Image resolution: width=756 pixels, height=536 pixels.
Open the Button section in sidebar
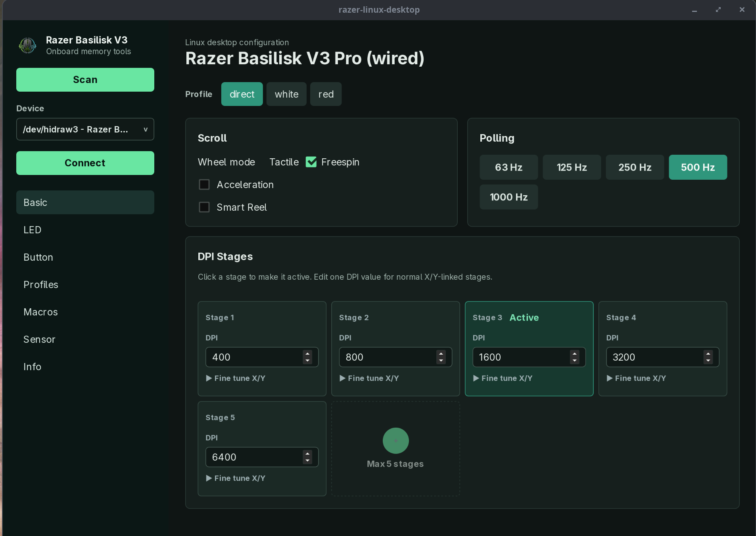85,257
